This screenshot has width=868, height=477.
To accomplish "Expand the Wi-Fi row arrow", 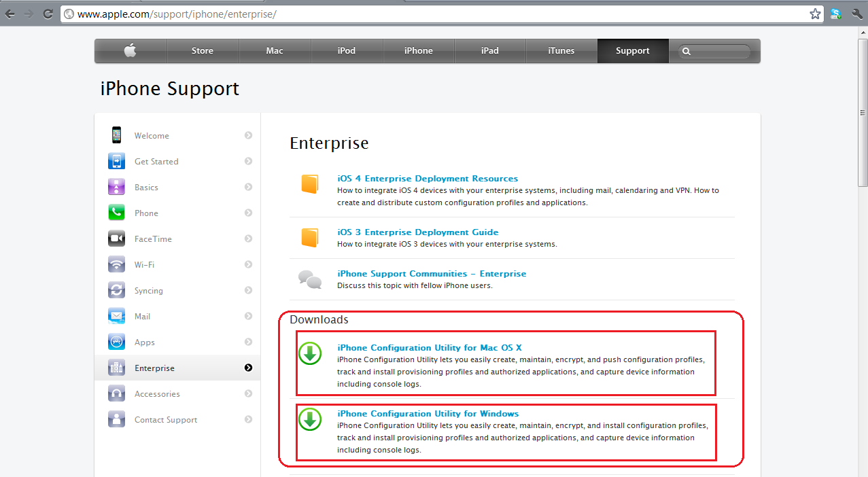I will point(248,264).
